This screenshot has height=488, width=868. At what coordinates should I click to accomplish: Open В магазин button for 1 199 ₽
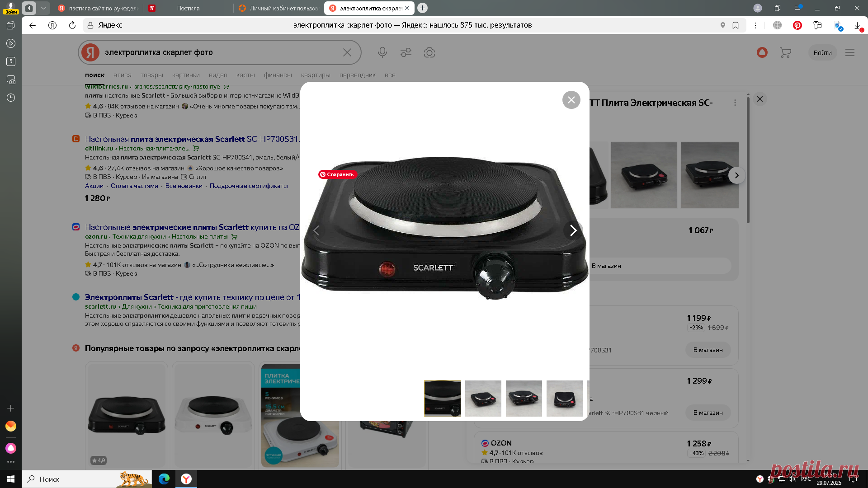(708, 350)
